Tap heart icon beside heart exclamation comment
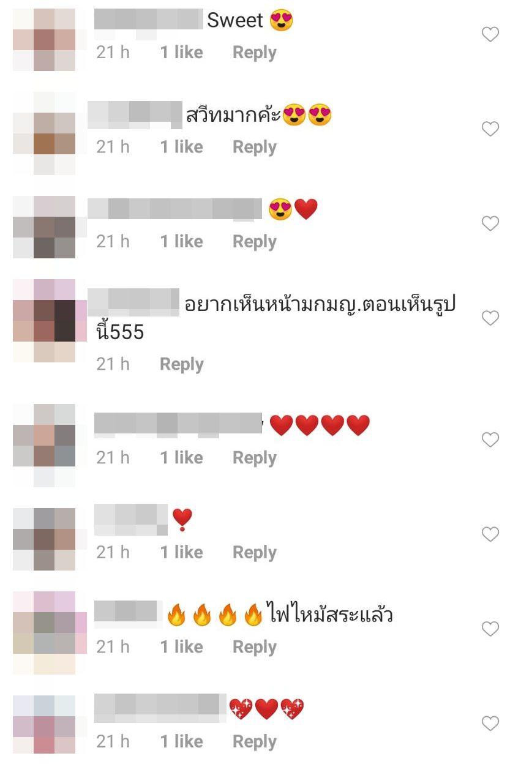Viewport: 532px width, 775px height. coord(490,534)
